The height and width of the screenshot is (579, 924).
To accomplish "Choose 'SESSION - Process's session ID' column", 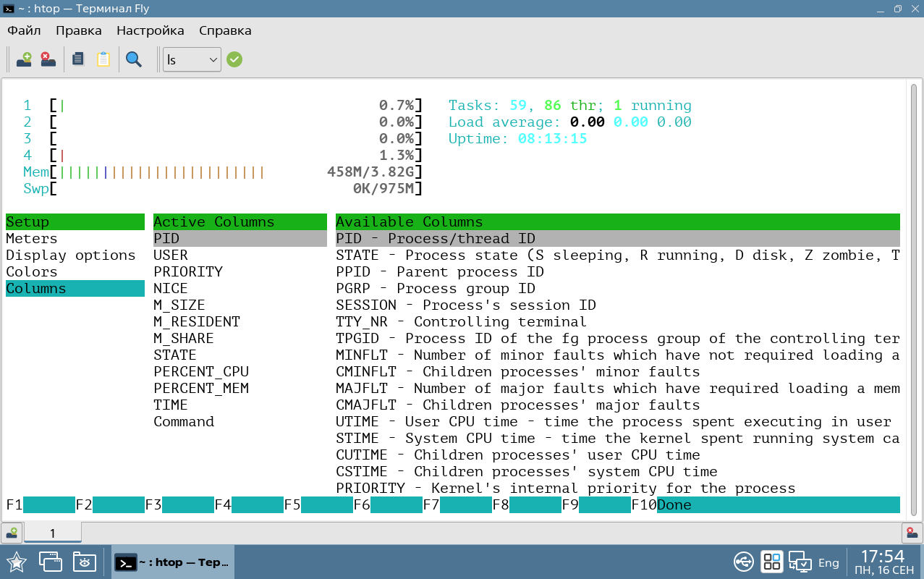I will click(618, 305).
